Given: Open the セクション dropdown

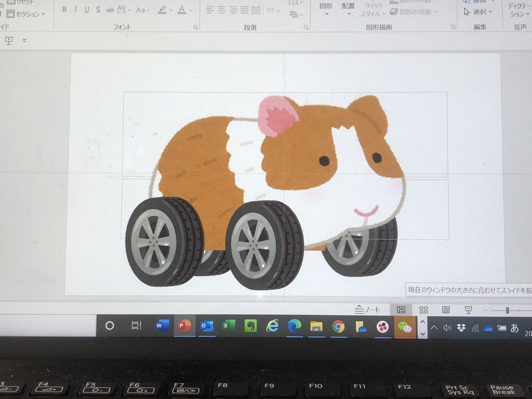Looking at the screenshot, I should 26,14.
